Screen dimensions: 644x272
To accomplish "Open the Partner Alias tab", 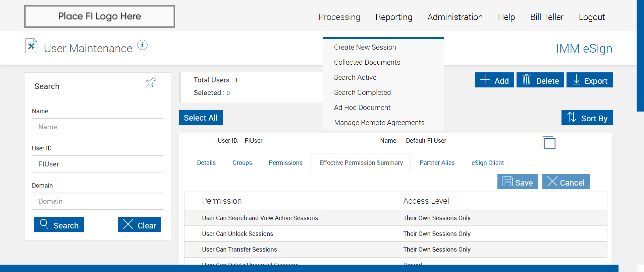I will click(437, 163).
